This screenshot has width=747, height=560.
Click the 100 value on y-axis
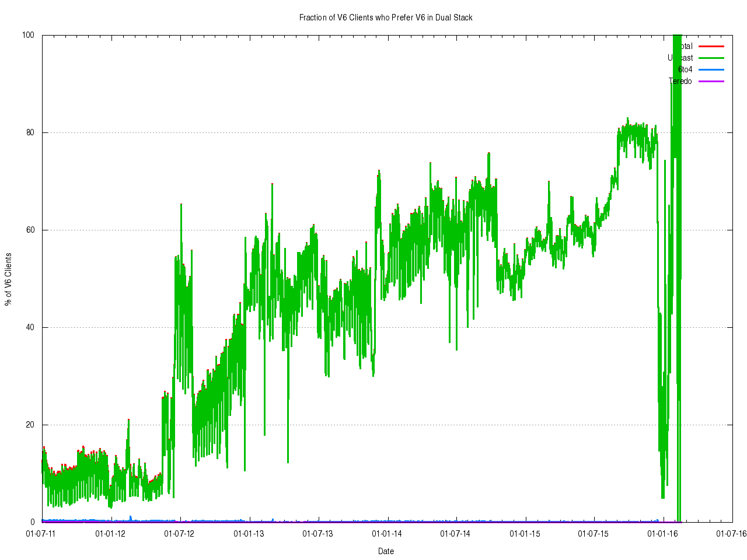coord(28,35)
